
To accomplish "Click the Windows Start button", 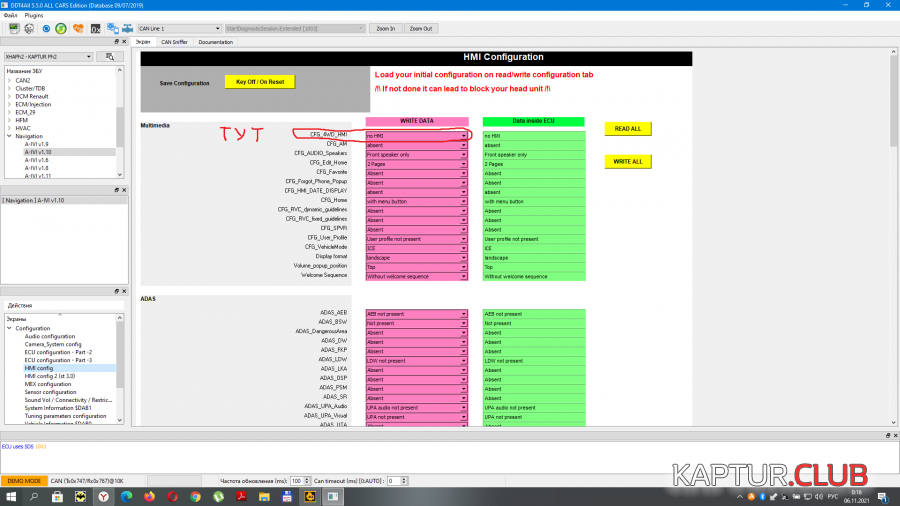I will click(x=10, y=495).
